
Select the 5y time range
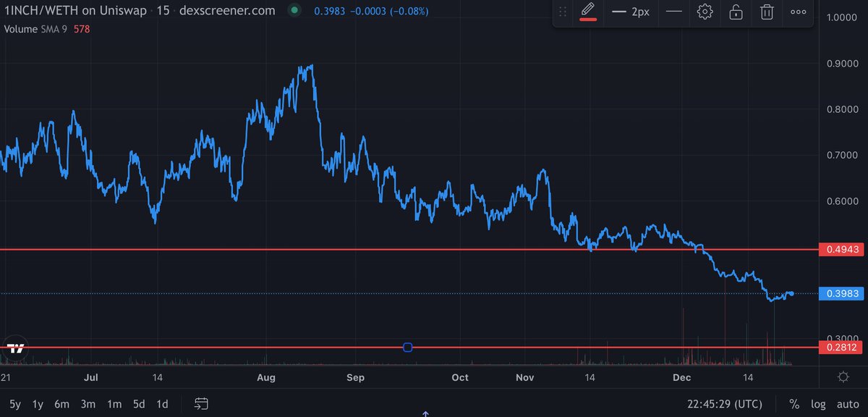[x=15, y=403]
